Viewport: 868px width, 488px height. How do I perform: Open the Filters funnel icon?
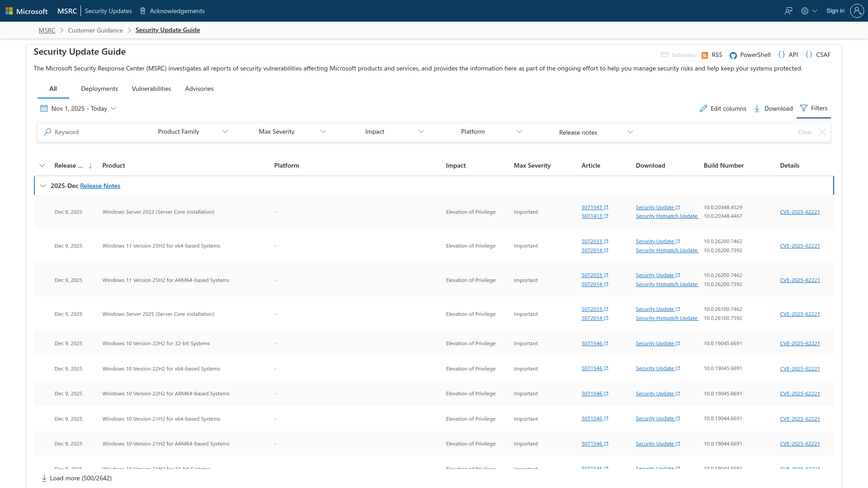pos(804,108)
